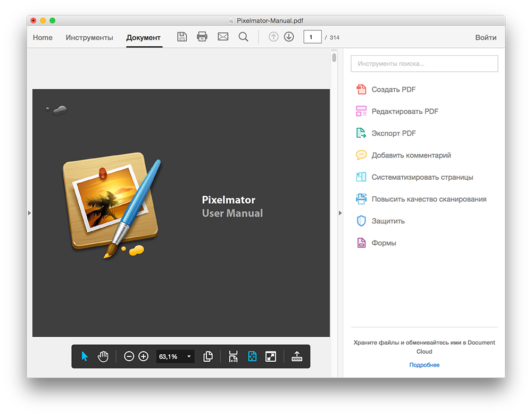Click the Create PDF icon

pyautogui.click(x=361, y=89)
